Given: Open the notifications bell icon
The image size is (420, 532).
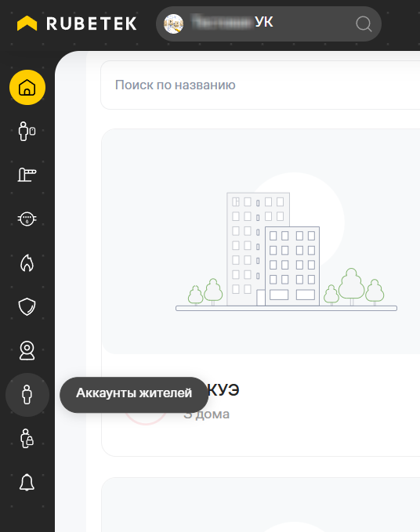Looking at the screenshot, I should click(x=27, y=482).
